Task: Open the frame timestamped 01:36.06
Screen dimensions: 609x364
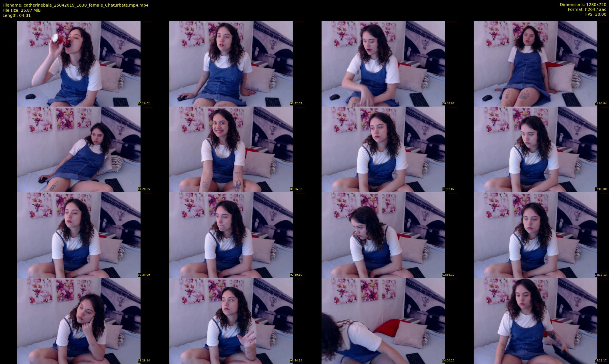Action: [x=231, y=149]
